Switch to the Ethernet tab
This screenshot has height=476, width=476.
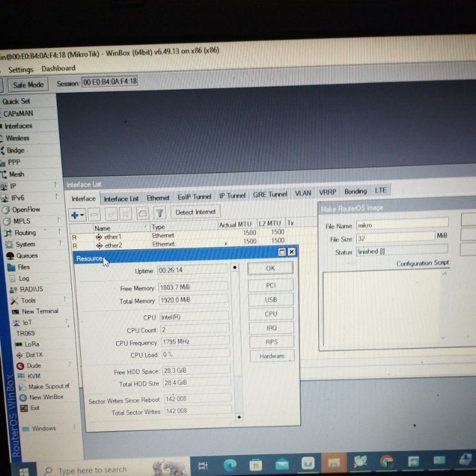click(158, 198)
